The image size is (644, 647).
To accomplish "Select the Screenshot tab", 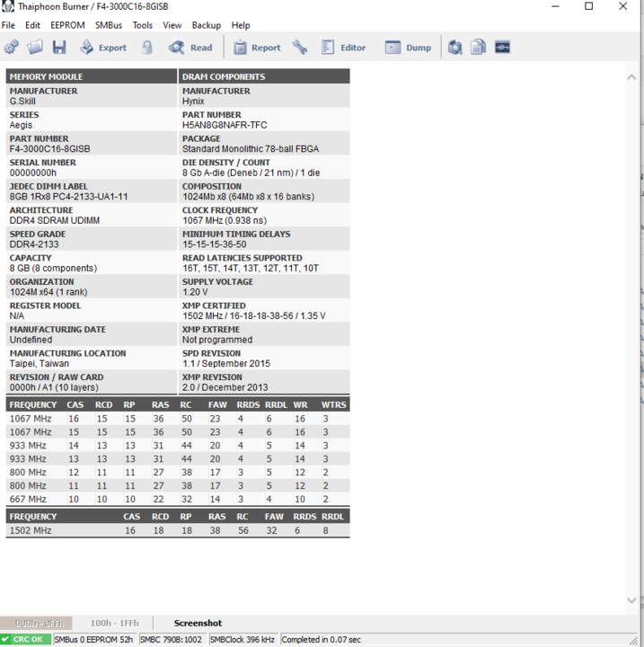I will pos(198,623).
